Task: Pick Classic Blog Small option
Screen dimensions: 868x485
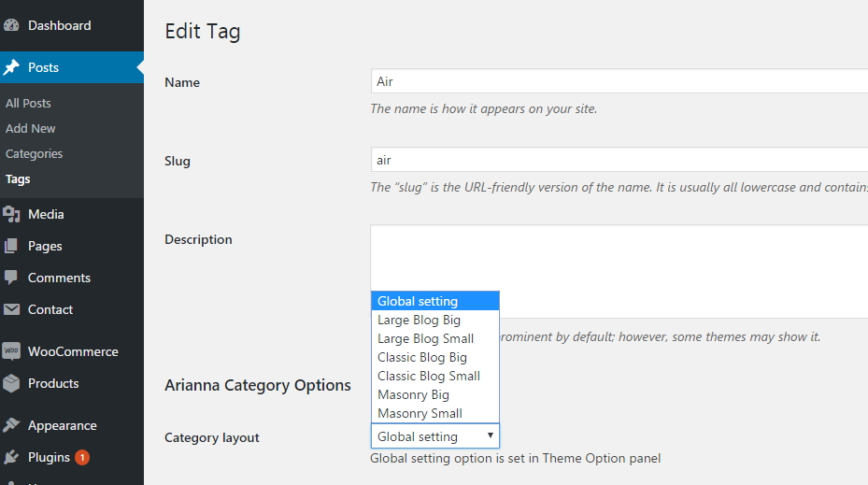Action: [428, 376]
